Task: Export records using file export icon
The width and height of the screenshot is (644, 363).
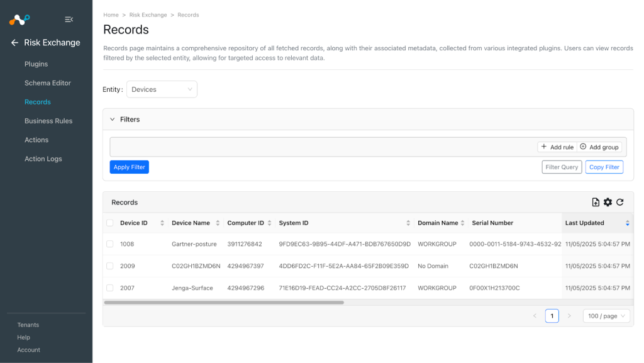Action: [x=596, y=202]
